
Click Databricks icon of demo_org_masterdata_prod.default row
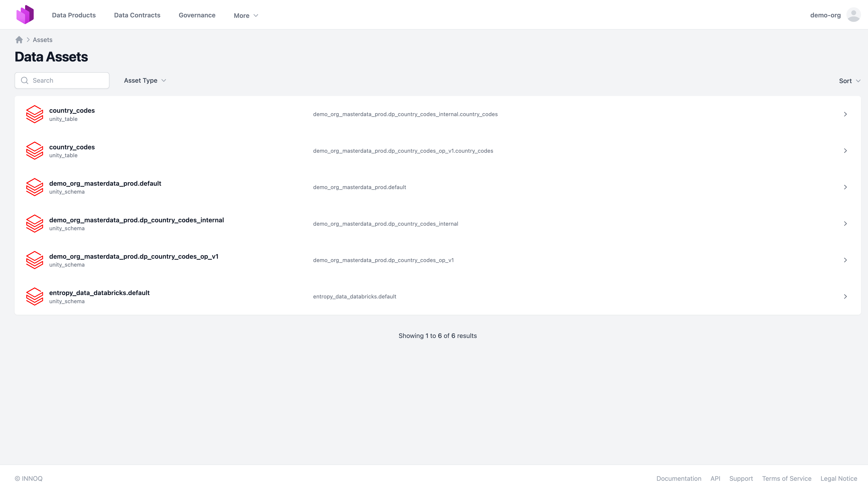pyautogui.click(x=35, y=187)
